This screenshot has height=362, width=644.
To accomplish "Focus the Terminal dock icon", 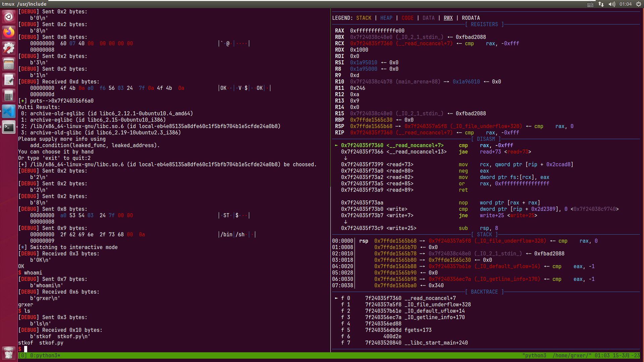I will point(9,127).
